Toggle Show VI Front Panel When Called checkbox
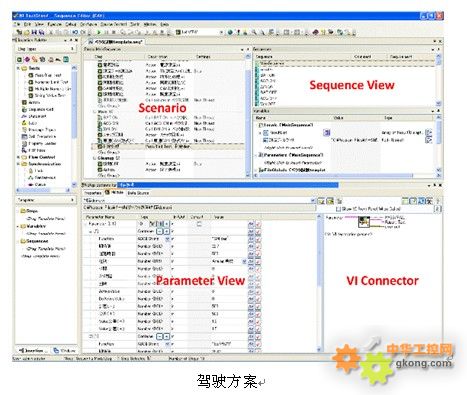This screenshot has width=467, height=395. pos(338,209)
